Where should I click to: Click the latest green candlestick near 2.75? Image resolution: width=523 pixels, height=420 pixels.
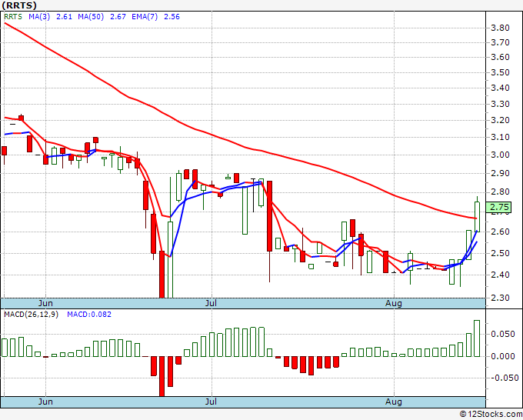(x=478, y=216)
